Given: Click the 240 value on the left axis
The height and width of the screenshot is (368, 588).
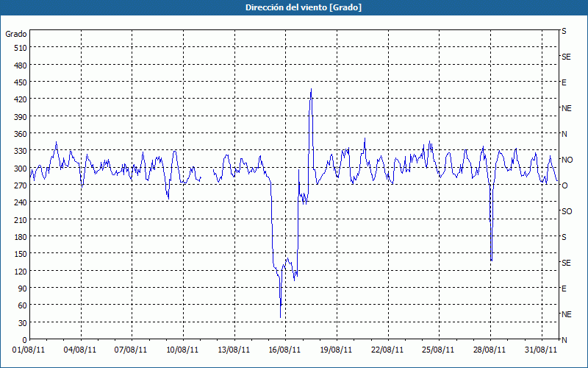Looking at the screenshot, I should coord(21,202).
